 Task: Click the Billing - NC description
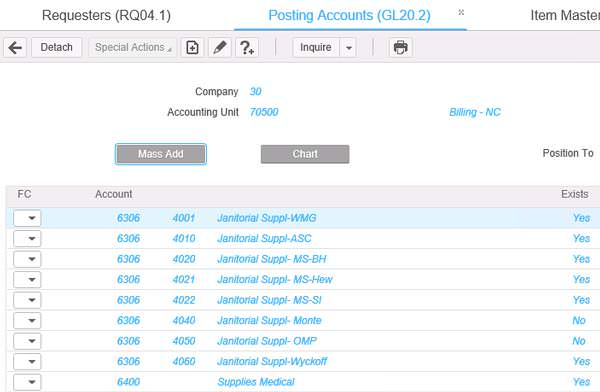475,112
